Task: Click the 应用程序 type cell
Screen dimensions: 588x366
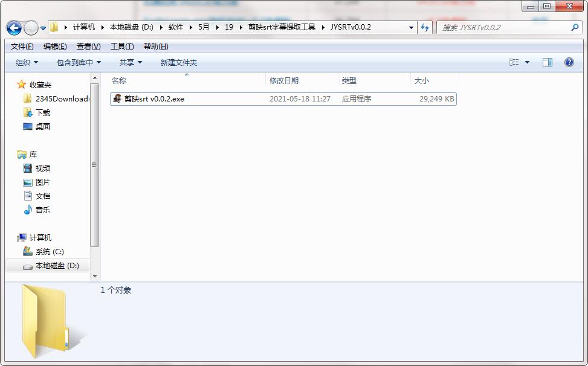Action: click(357, 99)
